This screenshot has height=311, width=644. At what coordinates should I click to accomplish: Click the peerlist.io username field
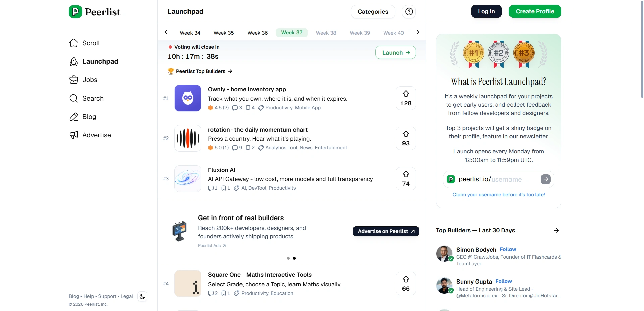[498, 179]
